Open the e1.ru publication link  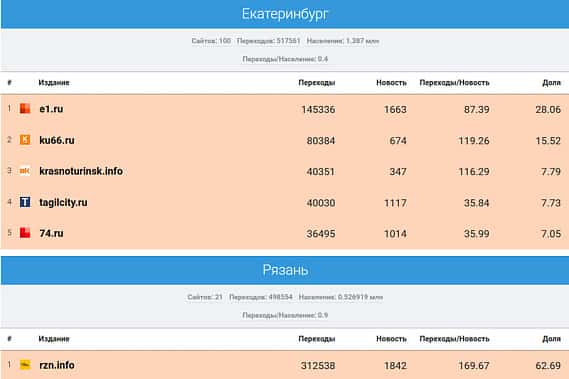point(51,109)
